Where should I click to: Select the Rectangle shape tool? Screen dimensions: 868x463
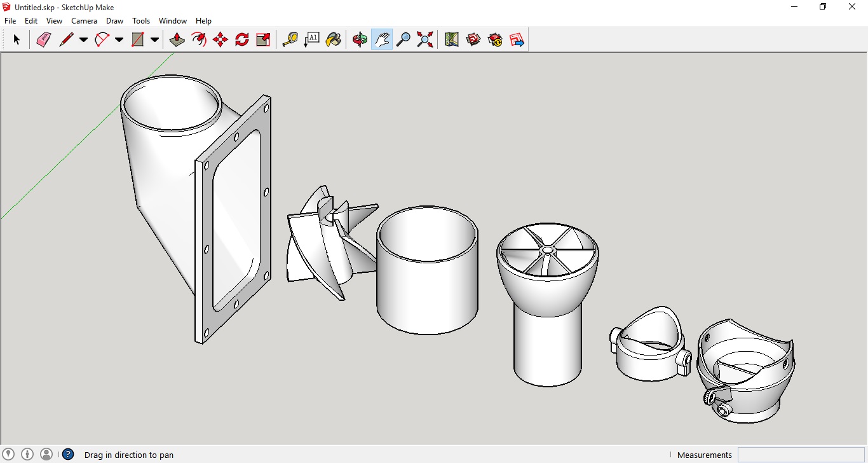click(137, 39)
